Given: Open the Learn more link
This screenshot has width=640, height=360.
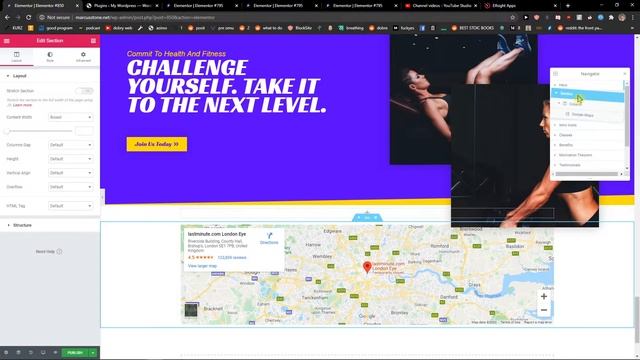Looking at the screenshot, I should (x=22, y=105).
